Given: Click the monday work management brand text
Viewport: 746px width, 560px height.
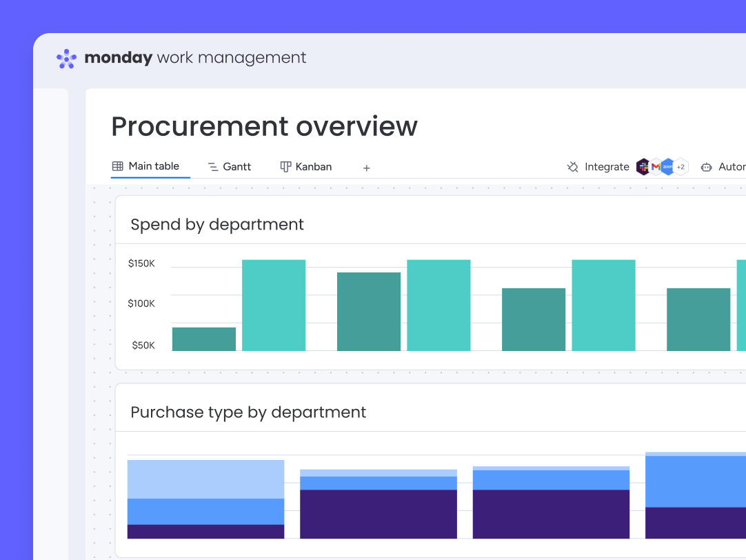Looking at the screenshot, I should pos(195,57).
